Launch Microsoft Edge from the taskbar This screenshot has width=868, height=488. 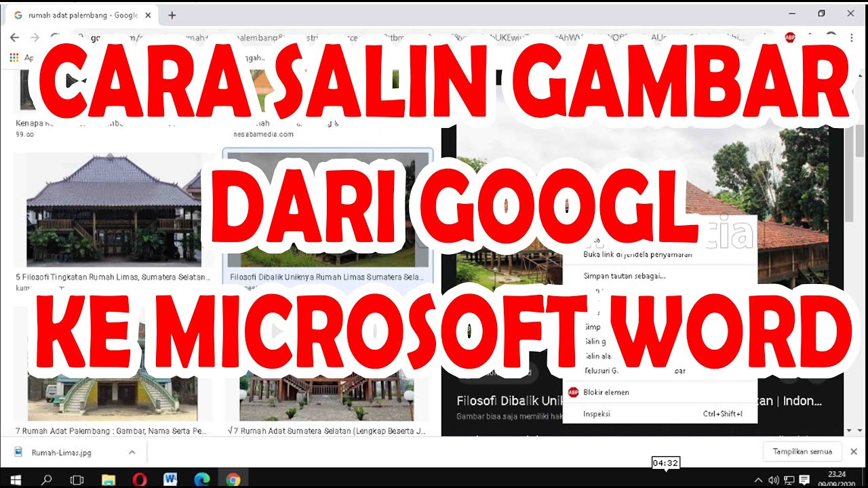pyautogui.click(x=201, y=480)
